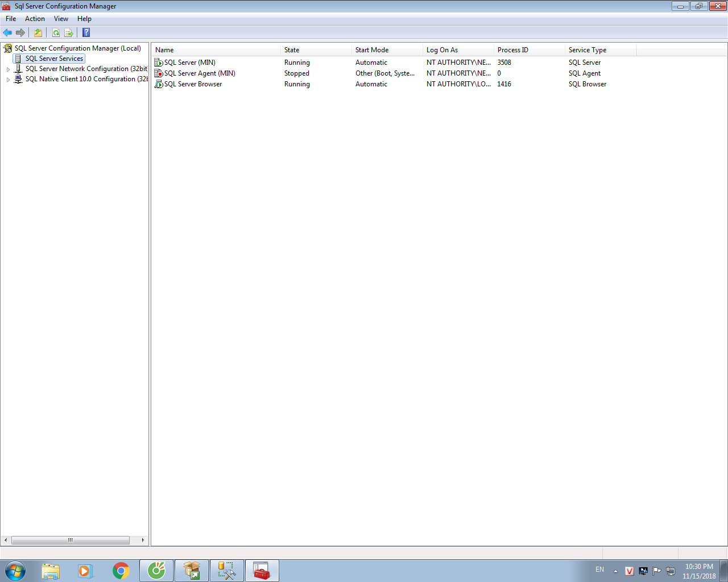The width and height of the screenshot is (728, 582).
Task: Select SQL Native Client 10.0 Configuration label
Action: 86,79
